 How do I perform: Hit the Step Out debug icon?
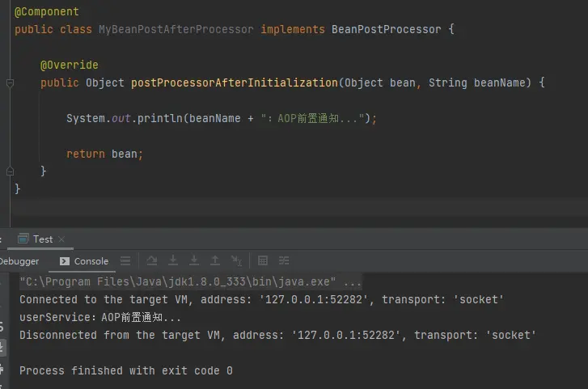pos(215,261)
